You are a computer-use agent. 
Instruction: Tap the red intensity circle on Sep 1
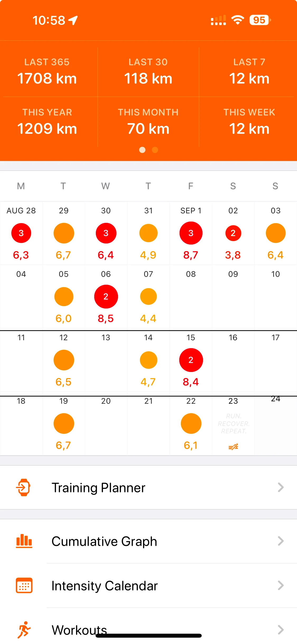pos(191,233)
